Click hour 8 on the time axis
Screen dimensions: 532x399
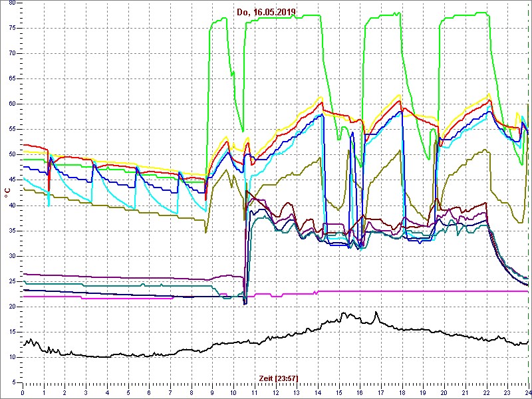pyautogui.click(x=192, y=394)
